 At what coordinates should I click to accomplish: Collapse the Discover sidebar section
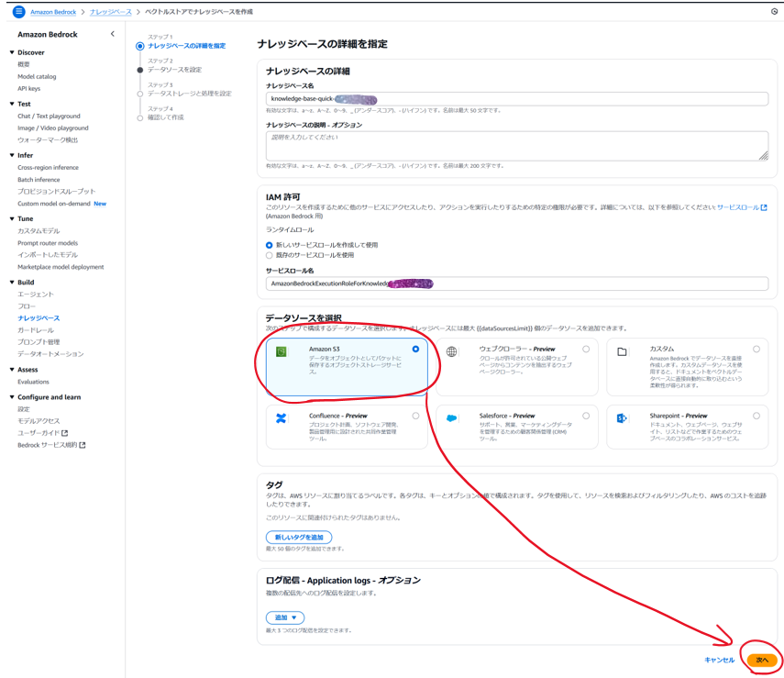[12, 52]
